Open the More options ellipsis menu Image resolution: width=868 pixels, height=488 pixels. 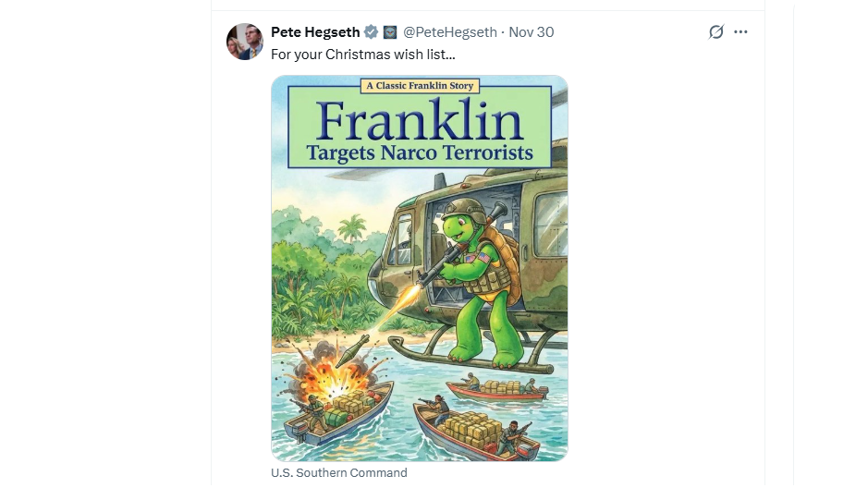[x=740, y=32]
